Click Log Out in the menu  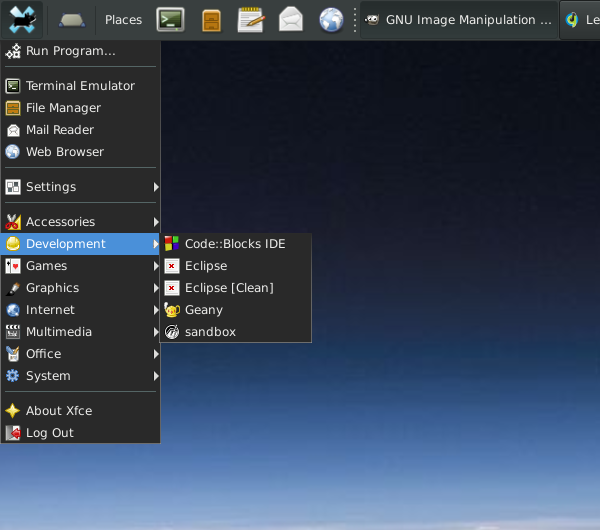pos(49,433)
